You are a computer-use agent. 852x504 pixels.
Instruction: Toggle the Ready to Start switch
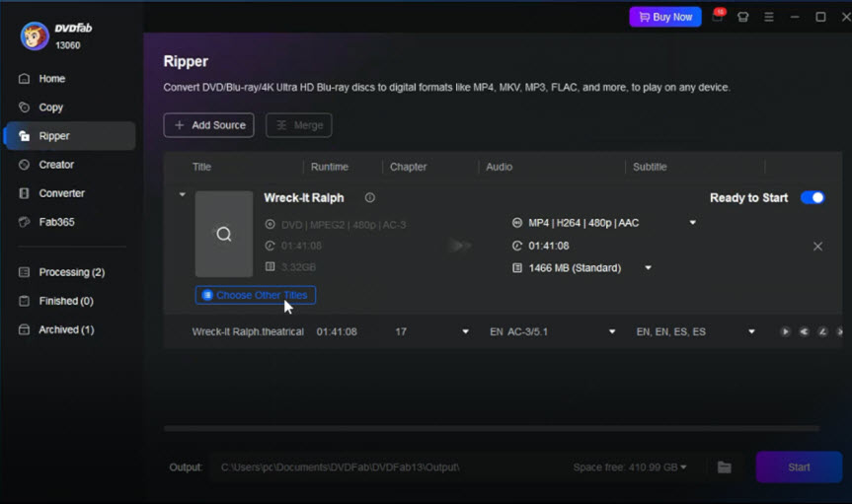[x=813, y=197]
